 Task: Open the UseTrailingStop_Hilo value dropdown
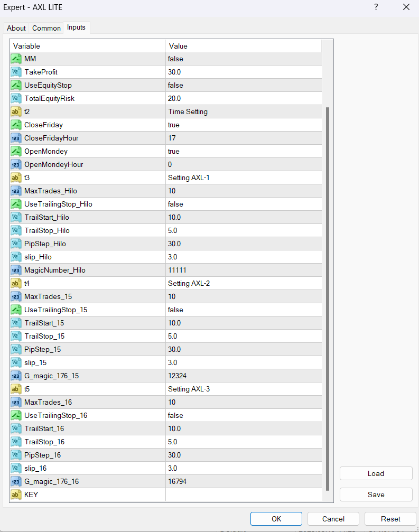click(x=243, y=204)
